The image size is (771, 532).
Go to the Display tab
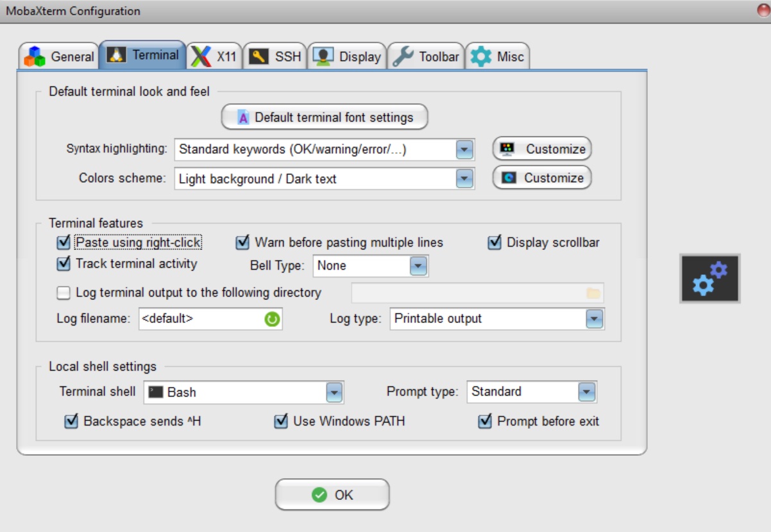(x=347, y=56)
